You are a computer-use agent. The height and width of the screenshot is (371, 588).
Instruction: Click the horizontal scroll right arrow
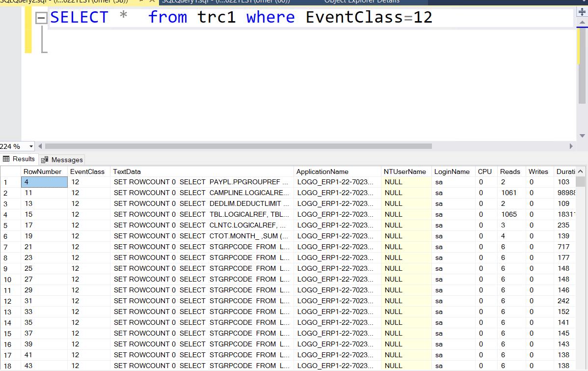pos(571,146)
